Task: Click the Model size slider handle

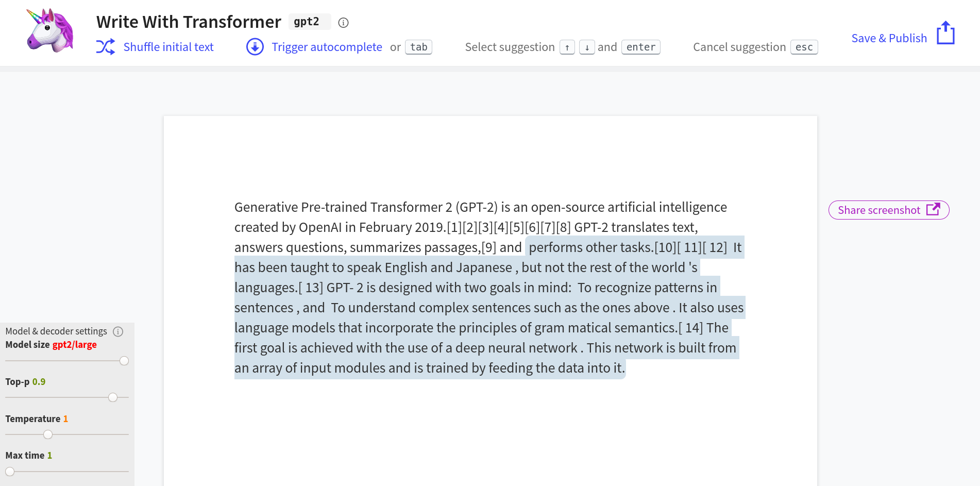Action: [124, 361]
